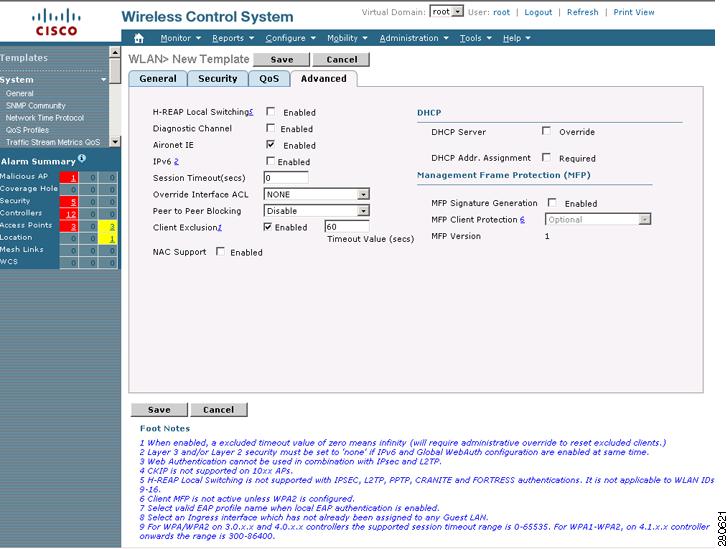Image resolution: width=728 pixels, height=549 pixels.
Task: Click Security critical alarm count
Action: click(x=69, y=202)
